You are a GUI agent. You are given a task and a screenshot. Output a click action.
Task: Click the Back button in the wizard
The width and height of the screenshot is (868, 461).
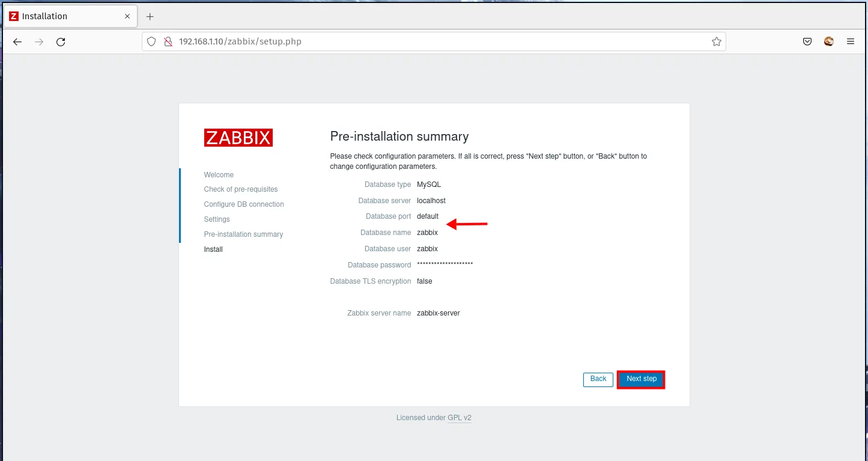[598, 379]
